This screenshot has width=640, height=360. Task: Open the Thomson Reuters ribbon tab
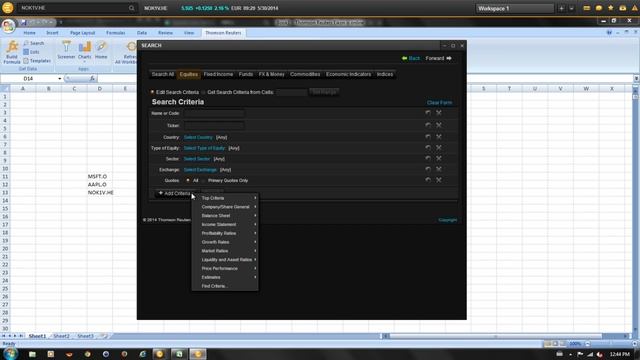pos(223,33)
